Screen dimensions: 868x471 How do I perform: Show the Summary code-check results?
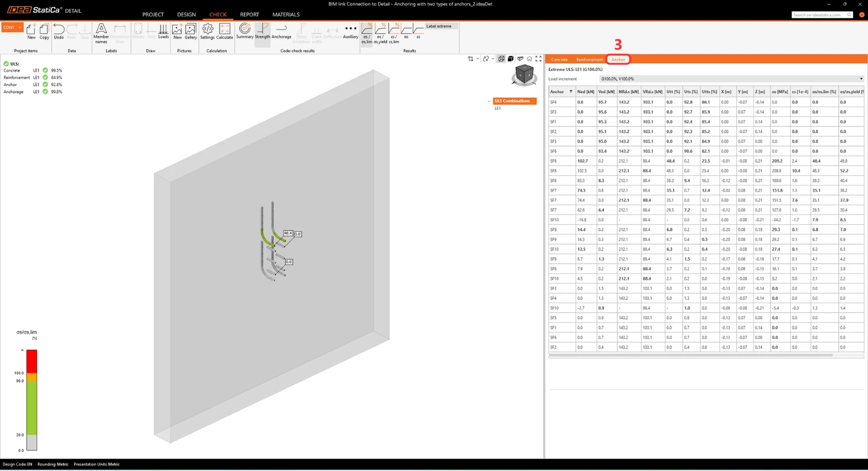(245, 31)
